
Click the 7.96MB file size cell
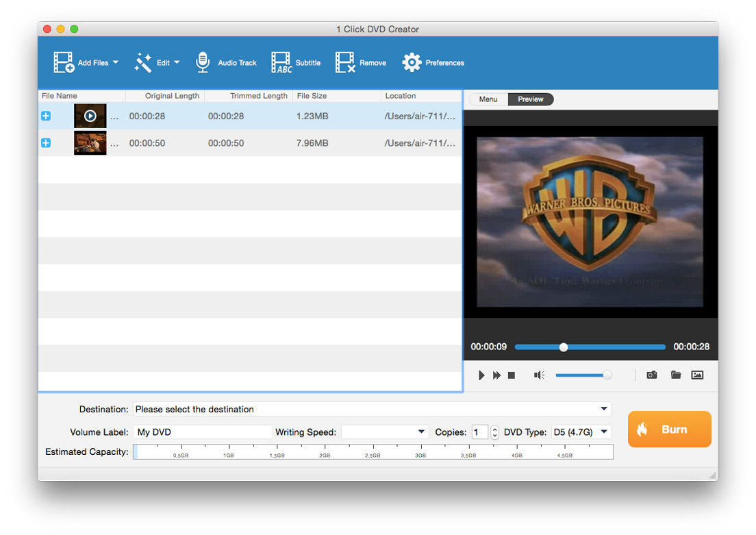312,142
